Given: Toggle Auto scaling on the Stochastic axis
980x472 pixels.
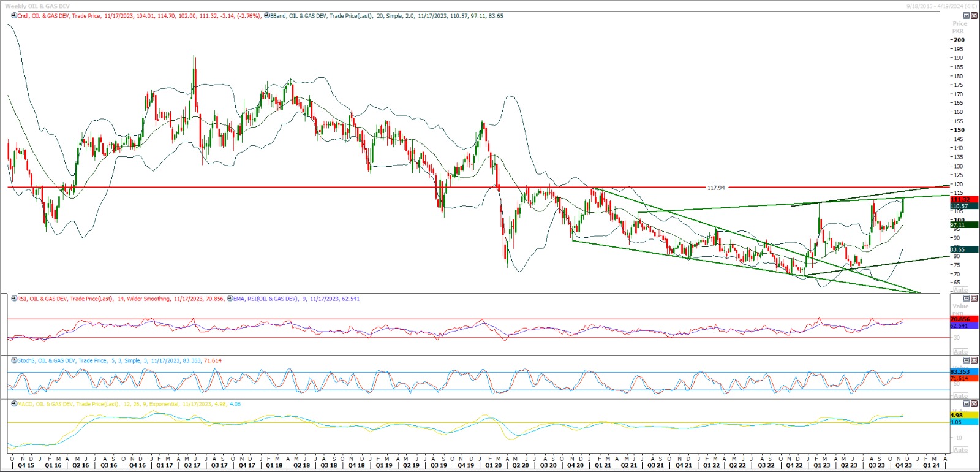Looking at the screenshot, I should [x=961, y=395].
